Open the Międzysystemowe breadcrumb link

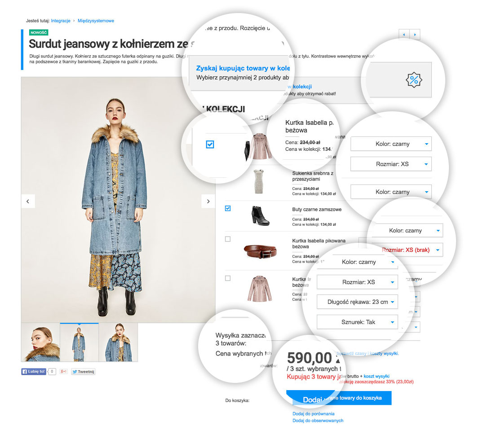pyautogui.click(x=96, y=21)
